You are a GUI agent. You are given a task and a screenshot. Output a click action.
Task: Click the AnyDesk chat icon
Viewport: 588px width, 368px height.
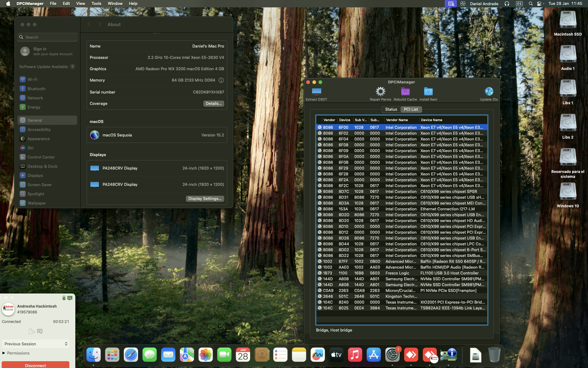[x=40, y=331]
